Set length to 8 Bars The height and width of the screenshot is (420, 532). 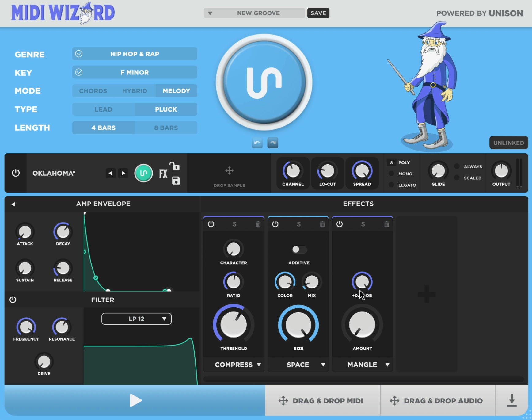click(x=166, y=128)
